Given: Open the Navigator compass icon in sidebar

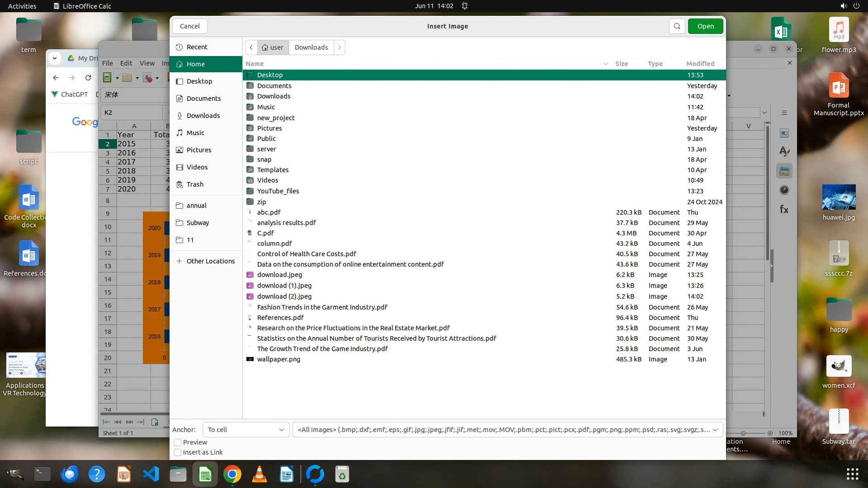Looking at the screenshot, I should click(x=784, y=190).
